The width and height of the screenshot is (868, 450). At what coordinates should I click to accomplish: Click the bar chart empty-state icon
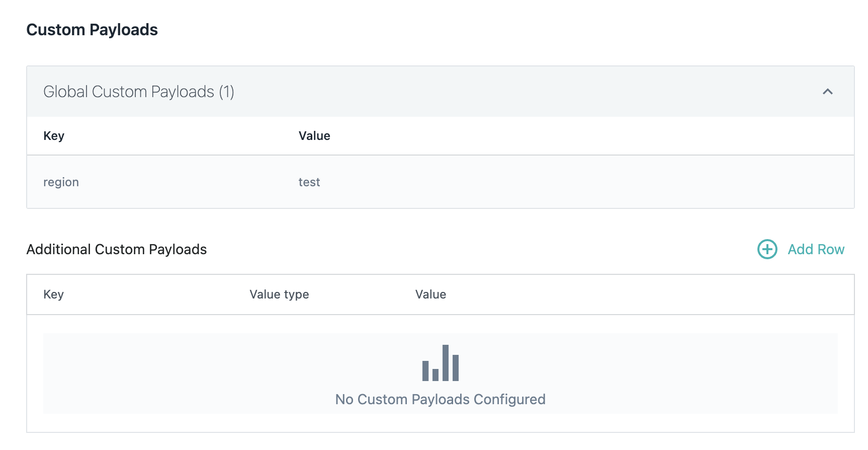click(441, 363)
